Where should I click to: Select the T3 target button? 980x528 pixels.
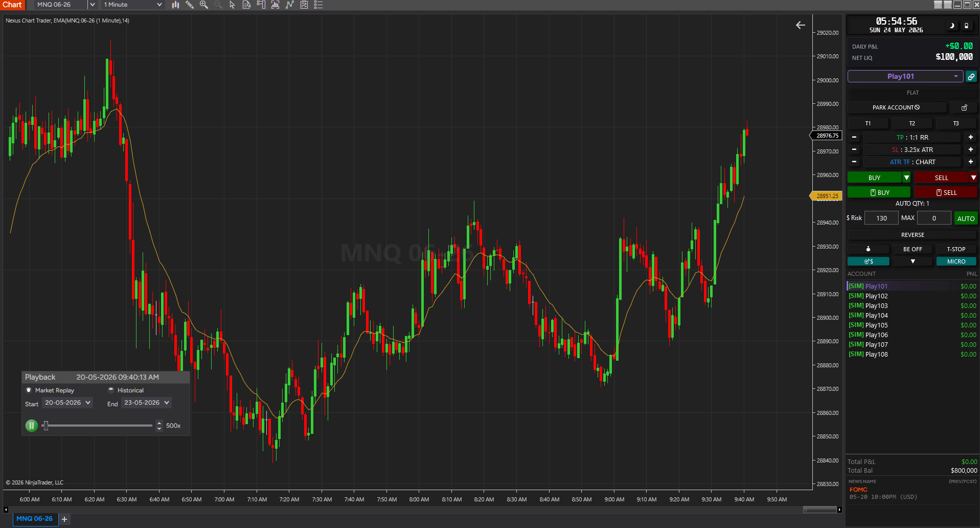point(956,123)
